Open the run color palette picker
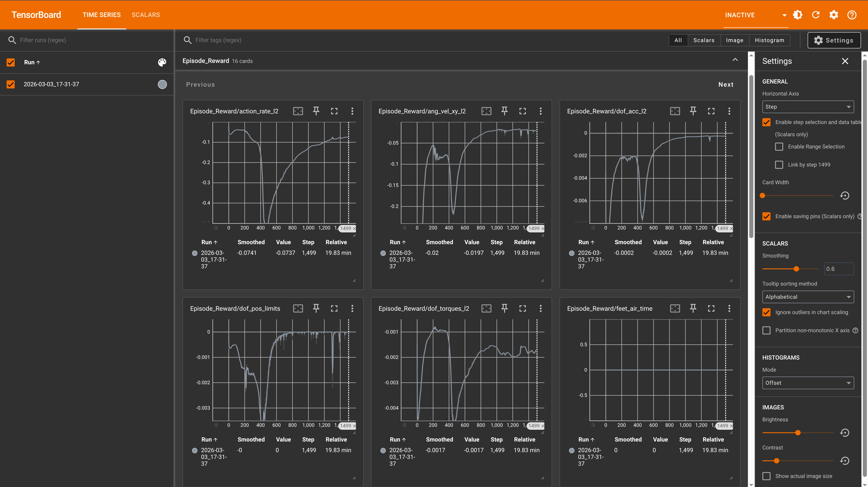The width and height of the screenshot is (868, 487). click(162, 62)
